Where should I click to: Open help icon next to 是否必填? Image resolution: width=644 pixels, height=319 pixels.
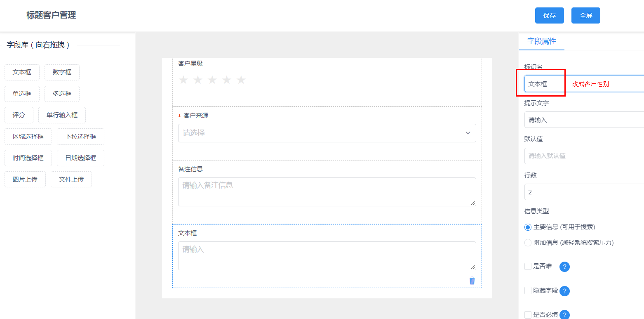point(564,315)
